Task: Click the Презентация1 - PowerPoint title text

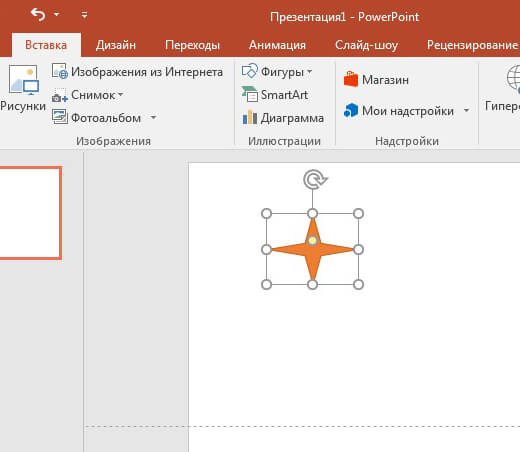Action: point(344,17)
